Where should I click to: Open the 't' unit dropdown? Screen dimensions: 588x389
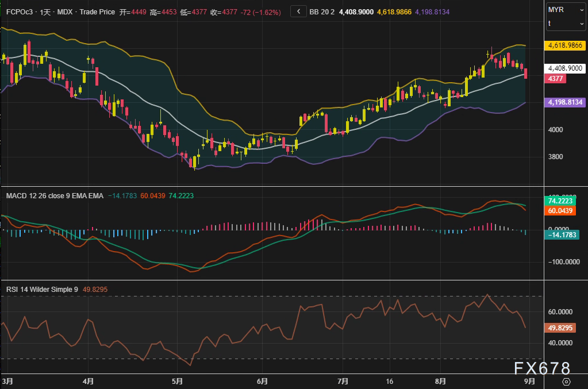565,23
